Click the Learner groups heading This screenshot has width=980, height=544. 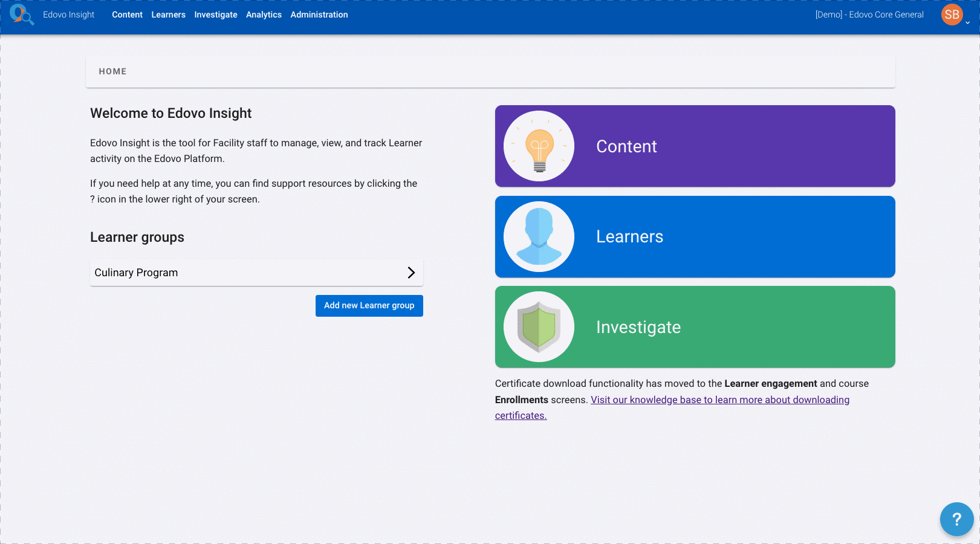tap(137, 237)
